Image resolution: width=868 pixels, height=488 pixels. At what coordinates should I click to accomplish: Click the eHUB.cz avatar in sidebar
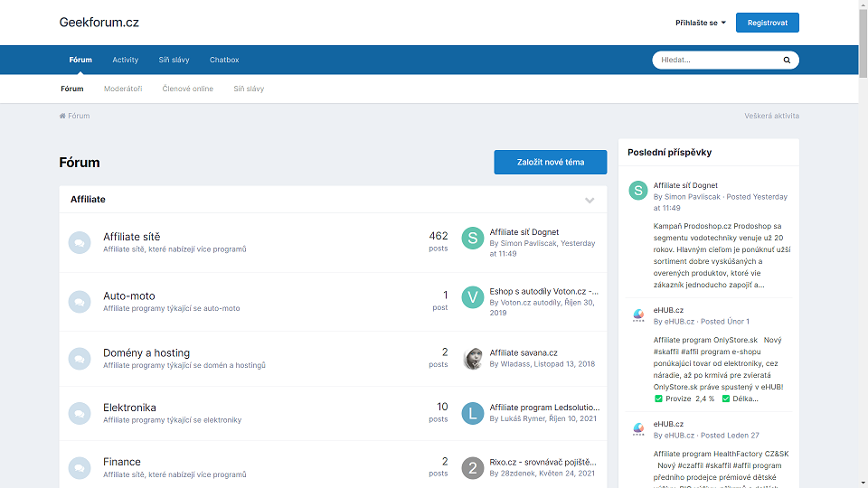pyautogui.click(x=638, y=315)
